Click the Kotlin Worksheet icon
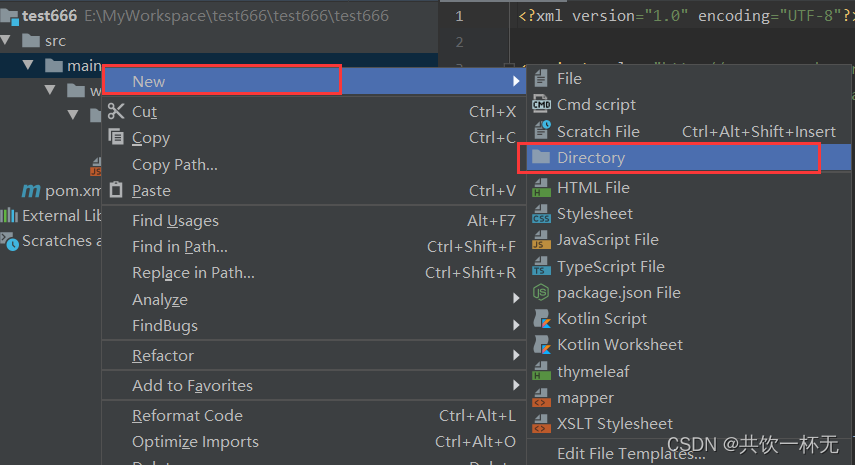Viewport: 855px width, 465px height. [x=542, y=345]
